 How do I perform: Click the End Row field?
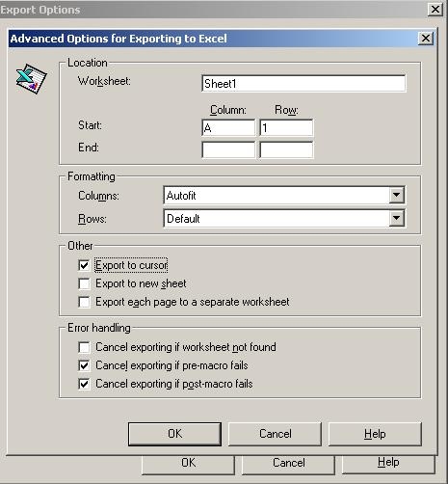pos(286,149)
